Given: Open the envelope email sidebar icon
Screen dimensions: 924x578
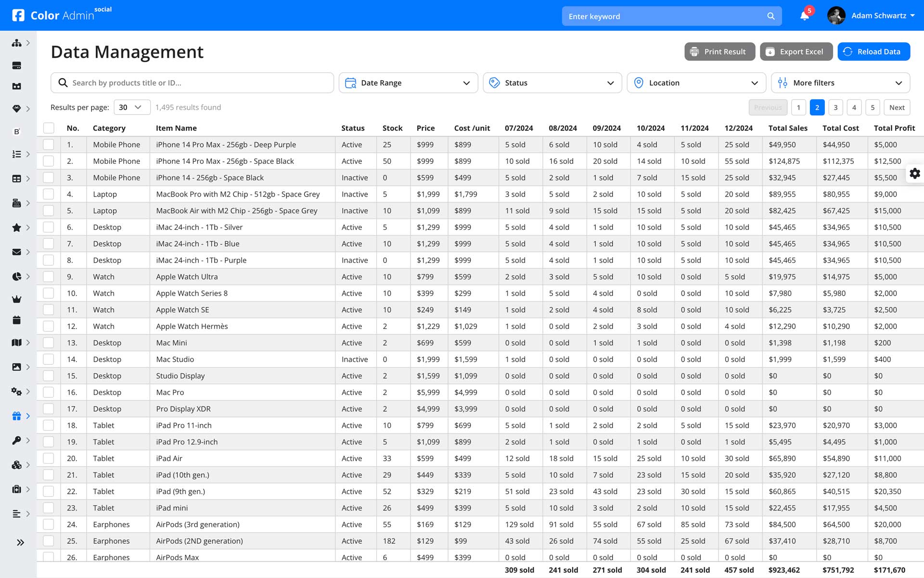Looking at the screenshot, I should (x=16, y=252).
